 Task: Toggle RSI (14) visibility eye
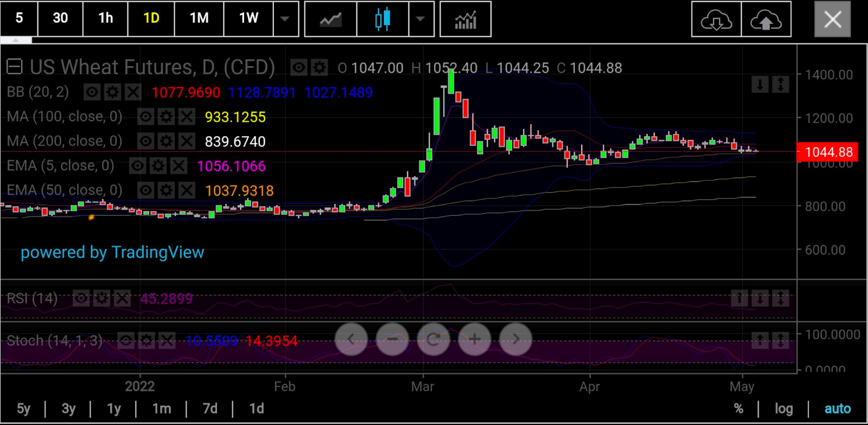point(81,298)
